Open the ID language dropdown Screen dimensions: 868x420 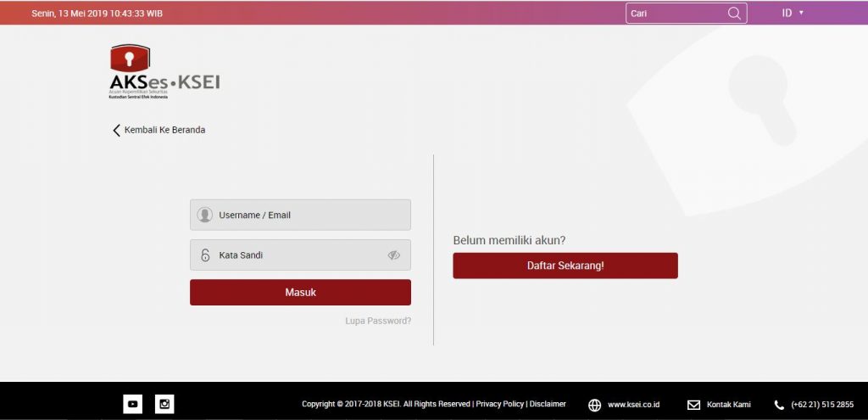(x=792, y=13)
